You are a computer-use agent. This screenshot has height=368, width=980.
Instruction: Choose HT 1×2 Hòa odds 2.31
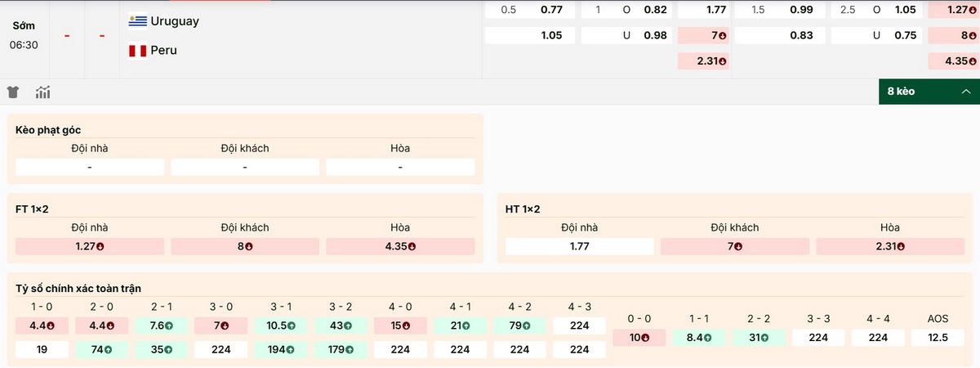click(890, 246)
